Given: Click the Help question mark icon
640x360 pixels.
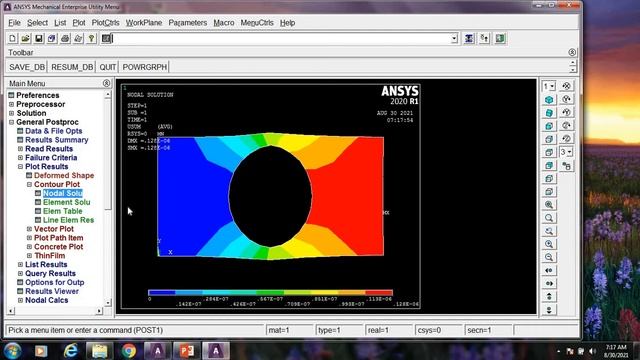Looking at the screenshot, I should [x=91, y=38].
